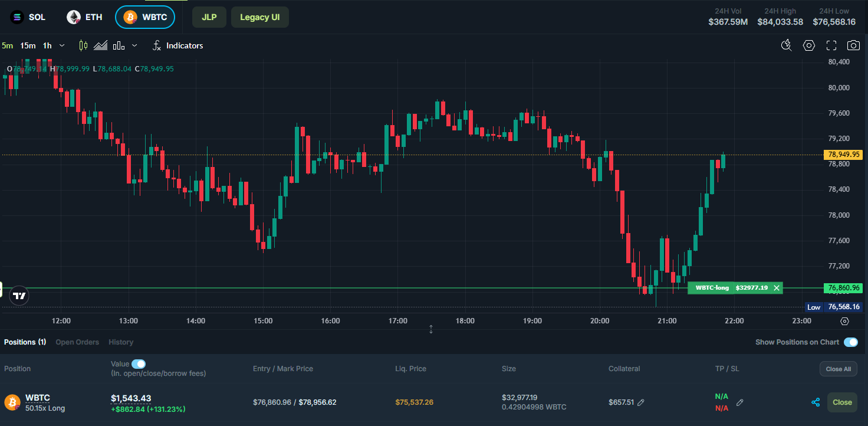The width and height of the screenshot is (868, 426).
Task: Open the Positions (1) tab
Action: tap(25, 342)
